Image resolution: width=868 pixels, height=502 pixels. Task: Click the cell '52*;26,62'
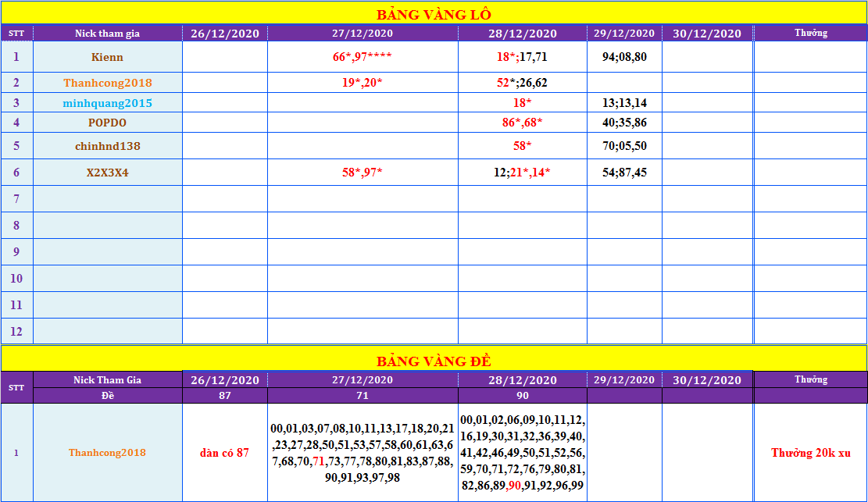point(522,83)
